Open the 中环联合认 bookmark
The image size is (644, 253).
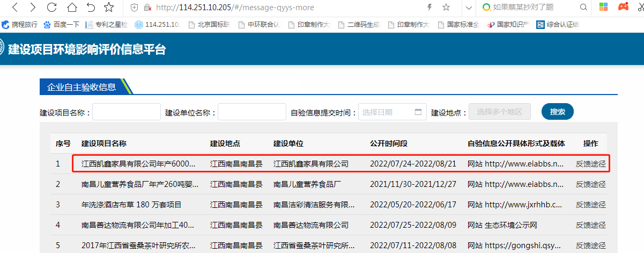(258, 24)
